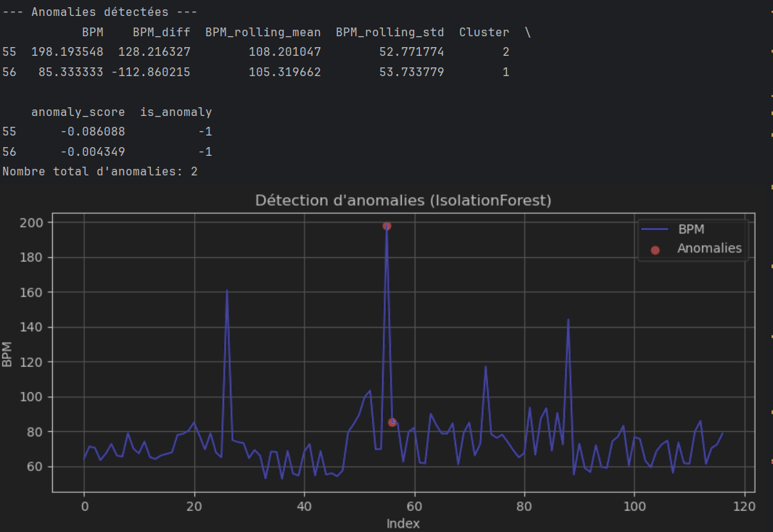The image size is (773, 532).
Task: Click the red anomaly marker at the 198 BPM peak
Action: tap(387, 226)
